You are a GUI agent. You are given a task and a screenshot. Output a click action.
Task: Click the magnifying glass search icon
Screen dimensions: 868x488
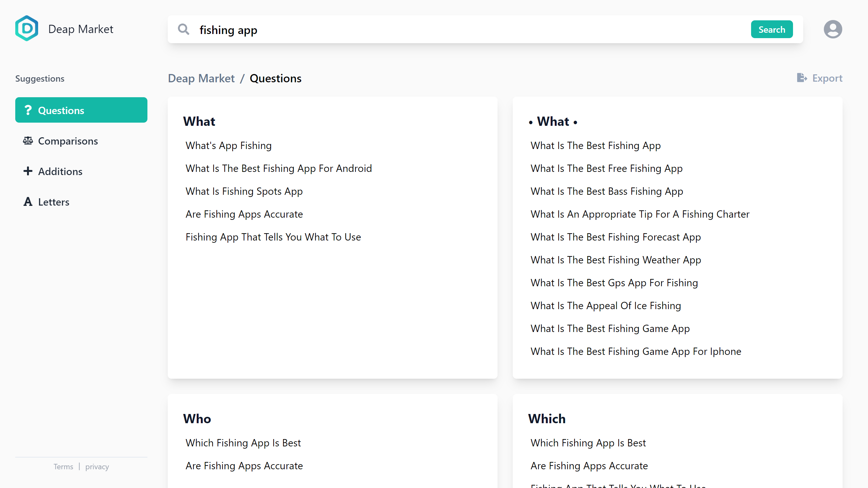tap(183, 29)
